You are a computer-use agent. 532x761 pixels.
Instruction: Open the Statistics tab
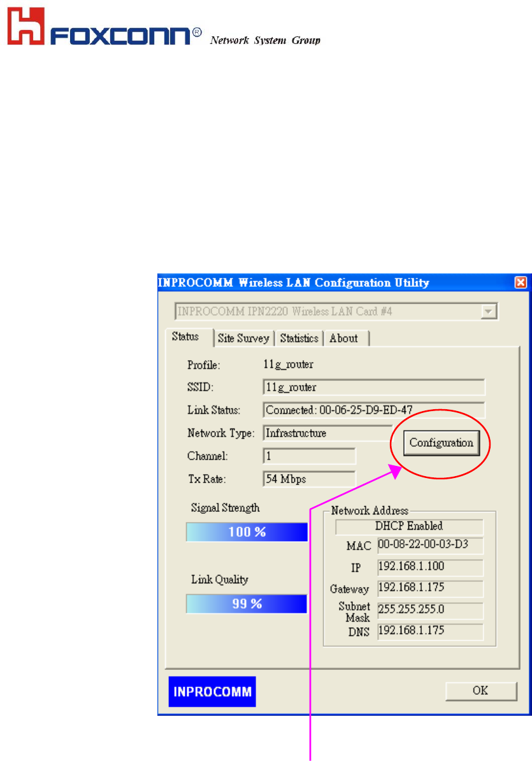click(x=299, y=338)
